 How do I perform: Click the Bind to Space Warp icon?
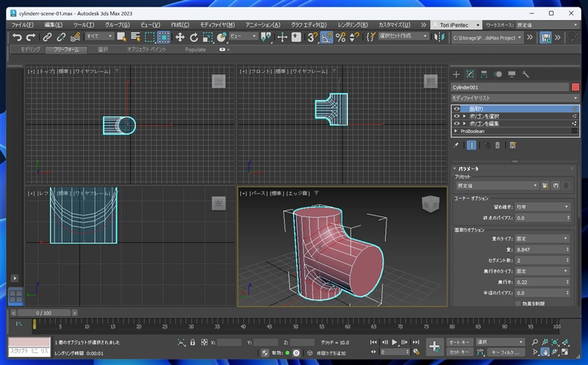(x=76, y=37)
